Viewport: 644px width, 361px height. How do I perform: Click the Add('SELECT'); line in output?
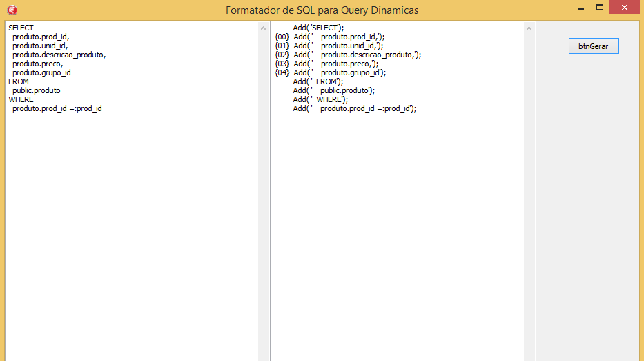[x=318, y=28]
